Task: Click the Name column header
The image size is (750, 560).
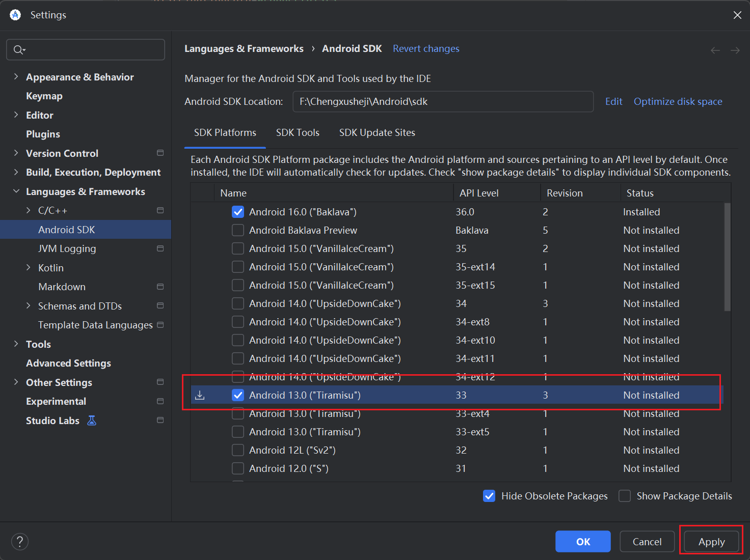Action: tap(334, 193)
